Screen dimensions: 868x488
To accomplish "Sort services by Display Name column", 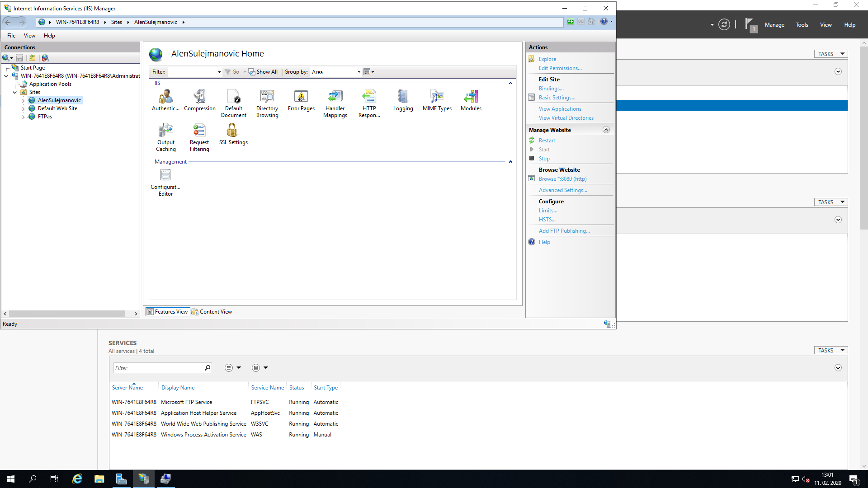I will [x=178, y=388].
